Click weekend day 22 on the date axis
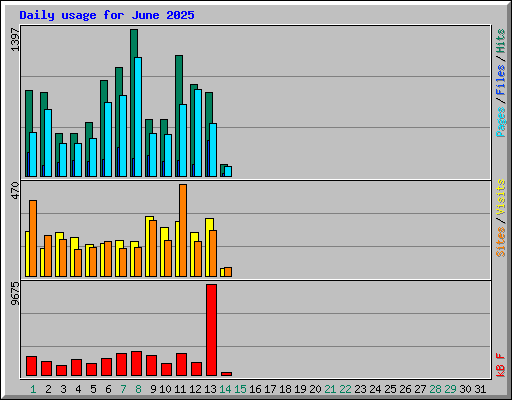This screenshot has height=400, width=512. click(x=345, y=389)
